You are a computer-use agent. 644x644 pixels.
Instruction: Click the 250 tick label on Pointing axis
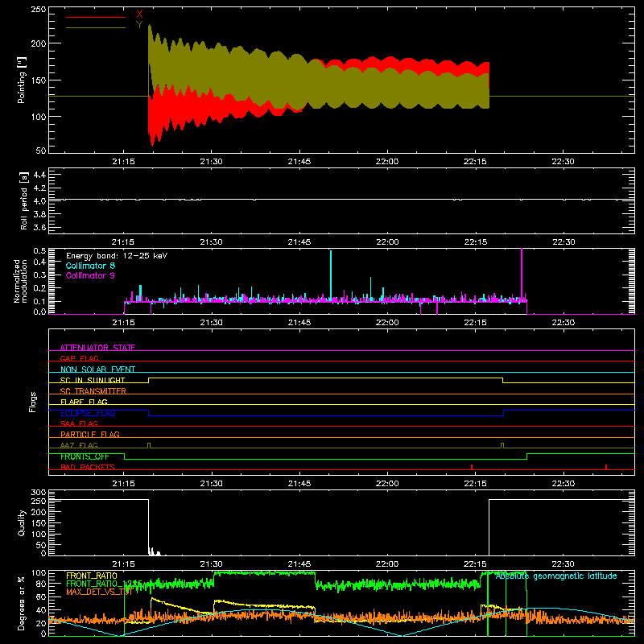pos(39,9)
